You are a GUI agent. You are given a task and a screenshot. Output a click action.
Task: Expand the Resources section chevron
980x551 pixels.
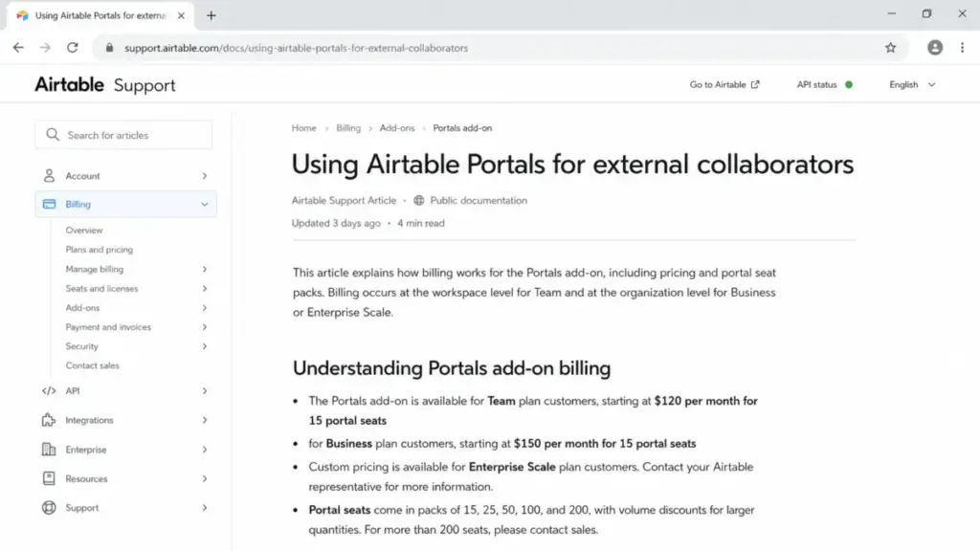[205, 478]
